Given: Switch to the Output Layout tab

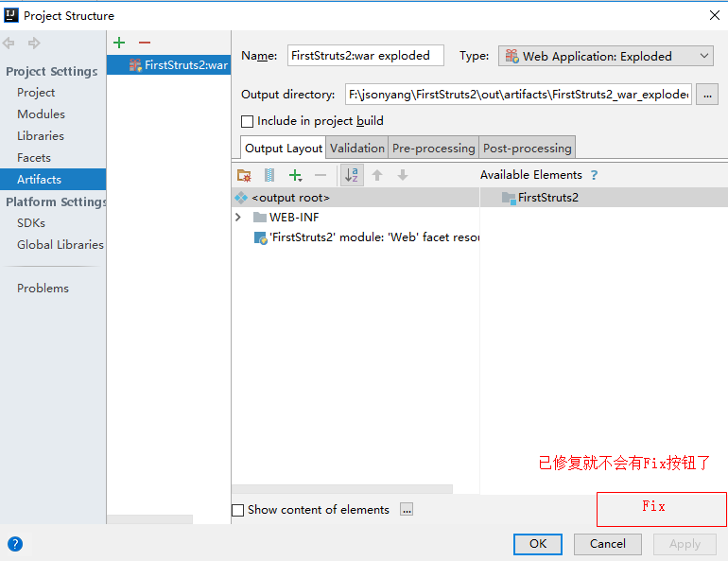Looking at the screenshot, I should click(284, 149).
